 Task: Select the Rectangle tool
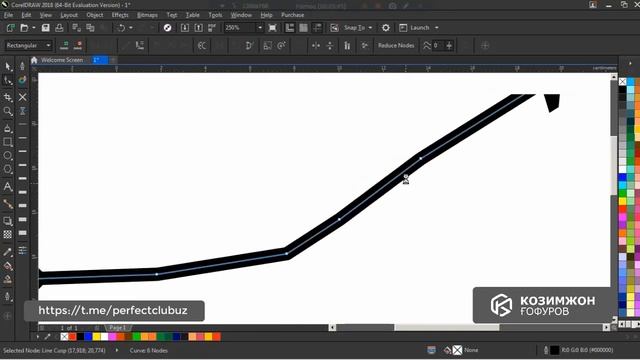8,142
